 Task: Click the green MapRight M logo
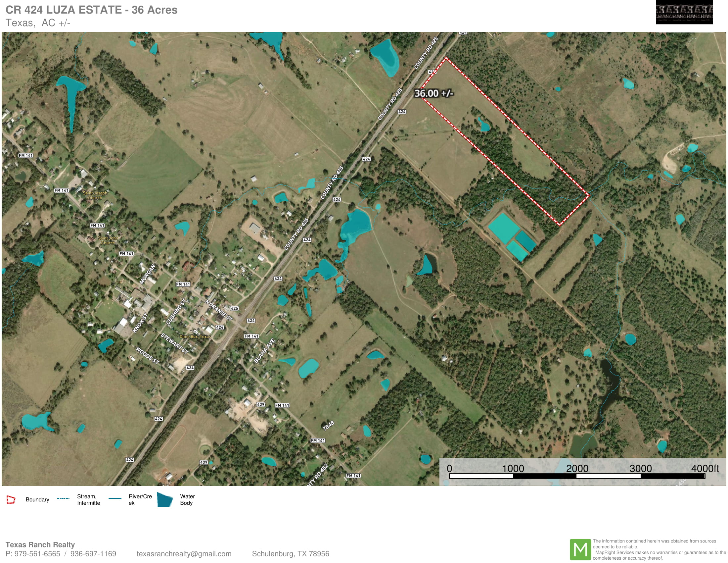tap(580, 549)
